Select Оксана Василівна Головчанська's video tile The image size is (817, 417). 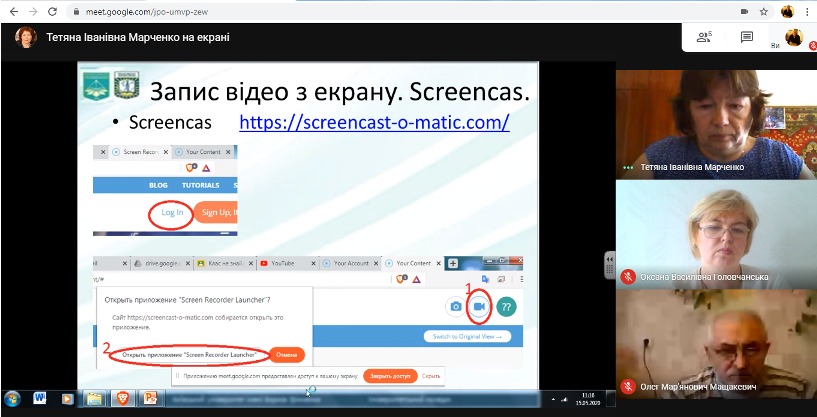click(x=716, y=235)
